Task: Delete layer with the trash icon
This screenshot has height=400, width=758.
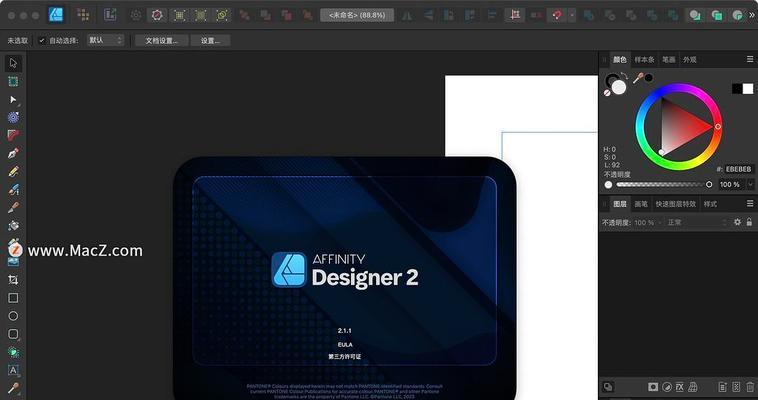Action: tap(750, 387)
